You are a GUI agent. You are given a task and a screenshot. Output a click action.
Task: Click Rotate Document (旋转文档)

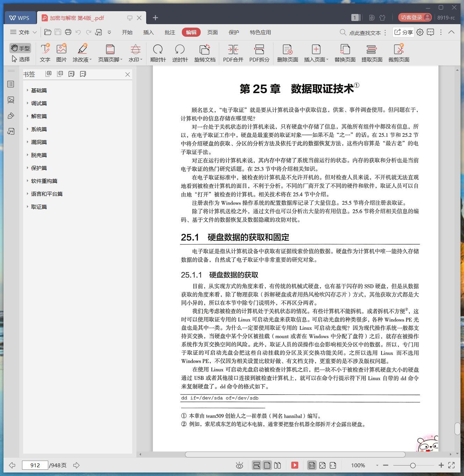coord(205,53)
